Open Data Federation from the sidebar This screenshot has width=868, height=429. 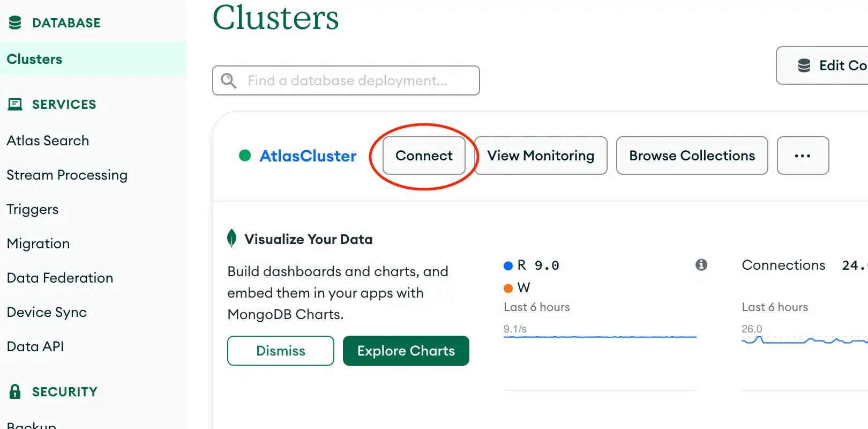pos(59,278)
